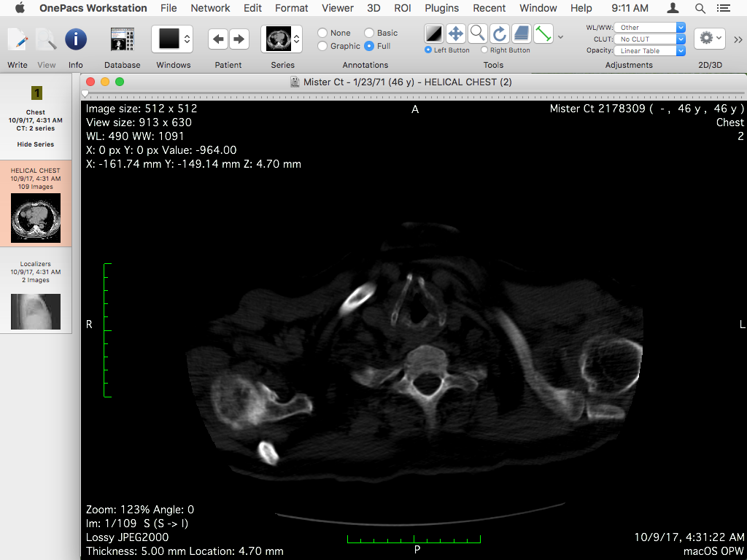The image size is (747, 560).
Task: Click OnePacs Workstation app menu
Action: [x=93, y=8]
